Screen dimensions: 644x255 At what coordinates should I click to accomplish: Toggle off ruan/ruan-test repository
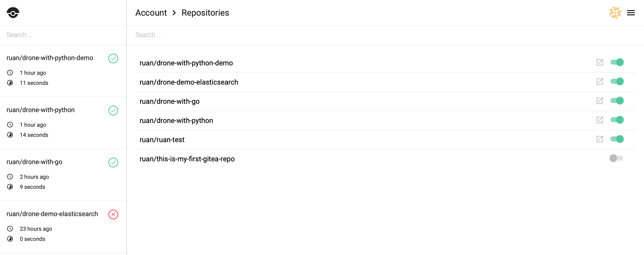[617, 139]
